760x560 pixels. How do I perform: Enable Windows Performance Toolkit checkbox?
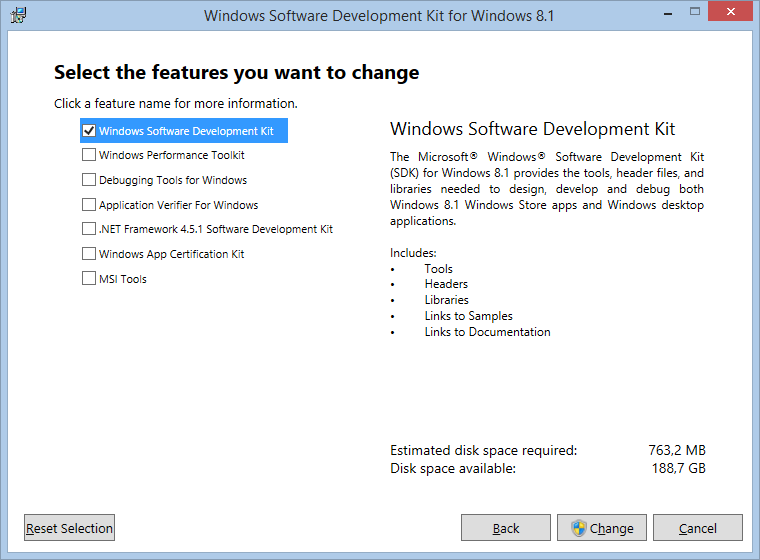(89, 155)
